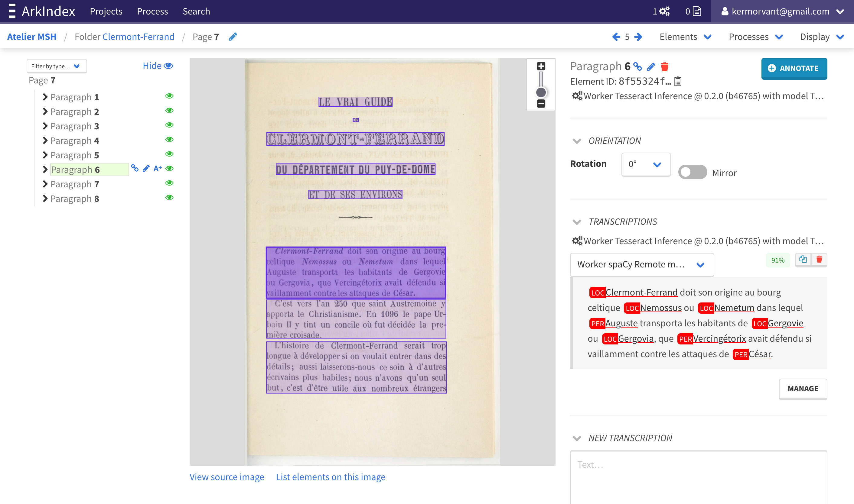The image size is (854, 504).
Task: Click the zoom in plus icon
Action: [x=541, y=66]
